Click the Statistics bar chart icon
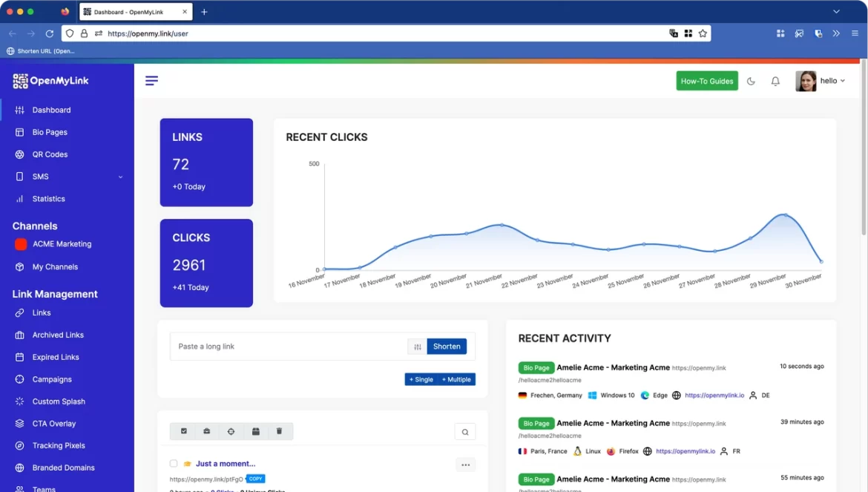Screen dimensions: 868x492 pyautogui.click(x=19, y=199)
